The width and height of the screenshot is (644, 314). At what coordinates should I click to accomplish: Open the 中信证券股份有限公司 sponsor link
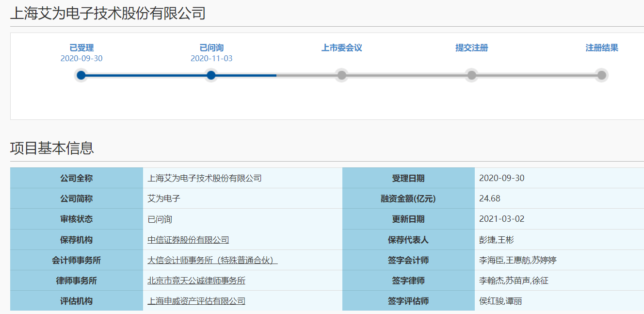[188, 240]
